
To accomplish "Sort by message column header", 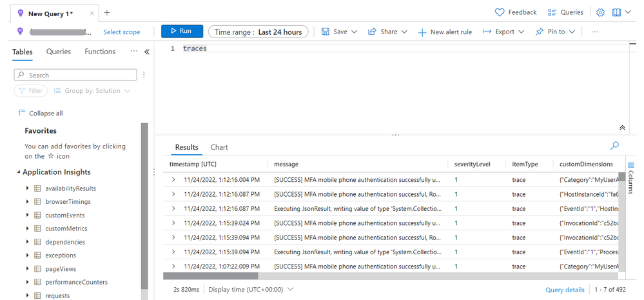I will click(x=286, y=164).
